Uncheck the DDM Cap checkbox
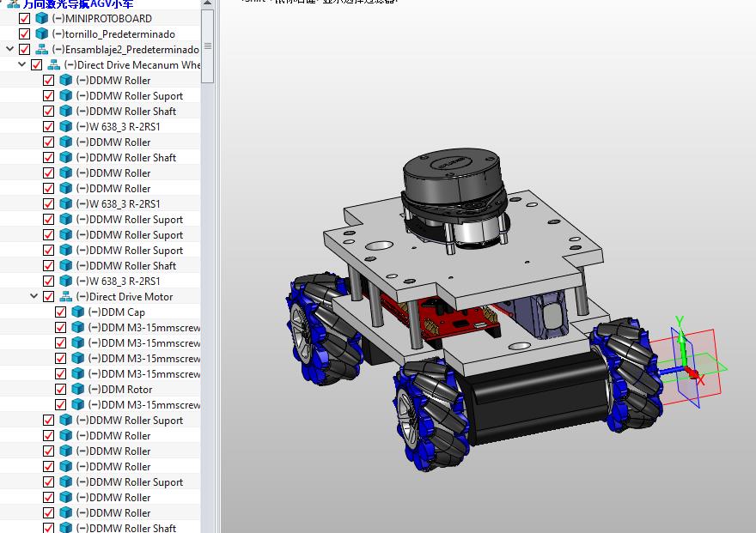 tap(60, 312)
